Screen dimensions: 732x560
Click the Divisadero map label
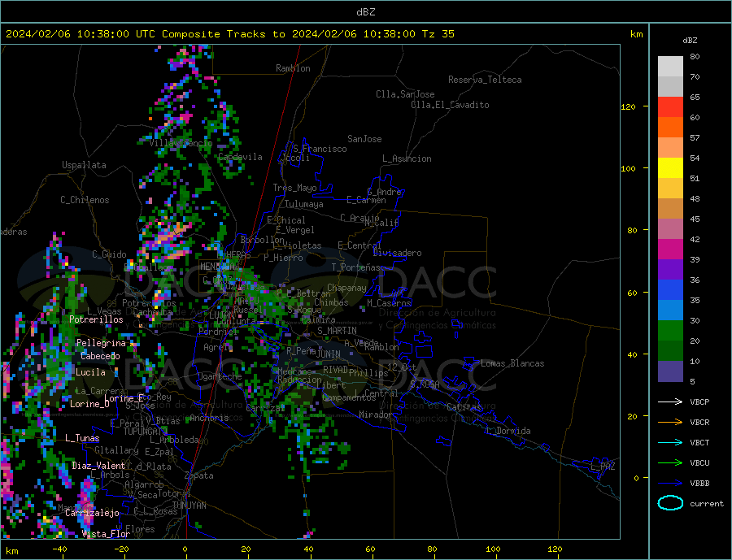tap(397, 253)
